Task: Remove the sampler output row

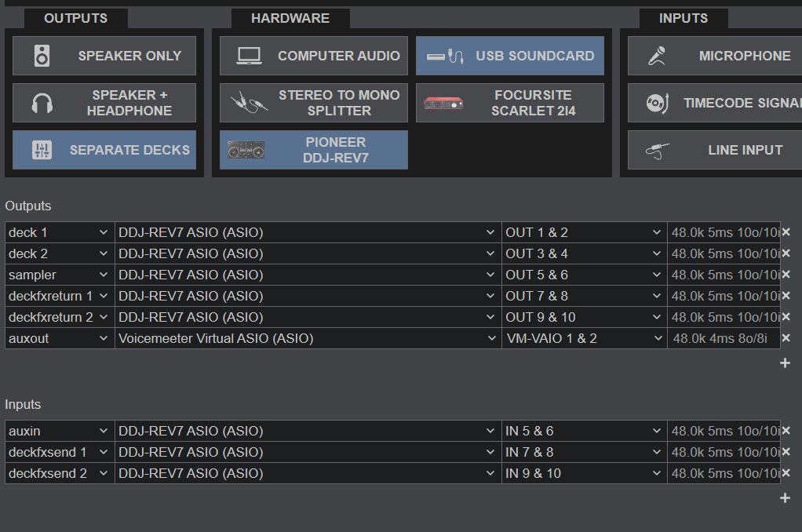Action: click(x=786, y=275)
